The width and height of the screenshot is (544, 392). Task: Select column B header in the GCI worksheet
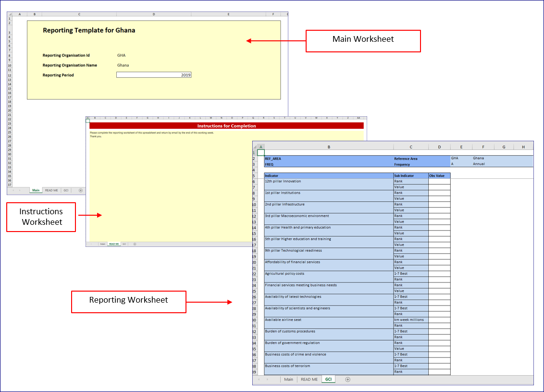click(x=329, y=147)
